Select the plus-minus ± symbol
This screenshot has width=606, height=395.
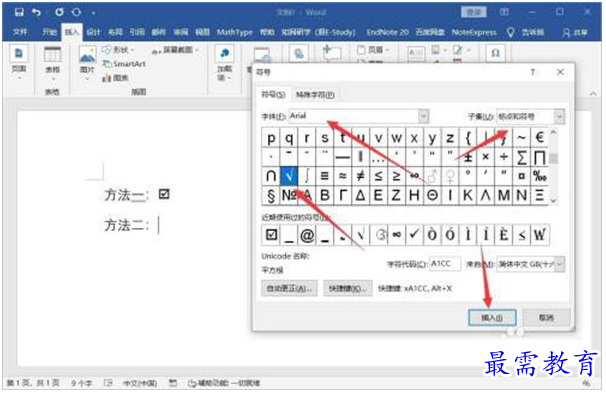coord(468,157)
